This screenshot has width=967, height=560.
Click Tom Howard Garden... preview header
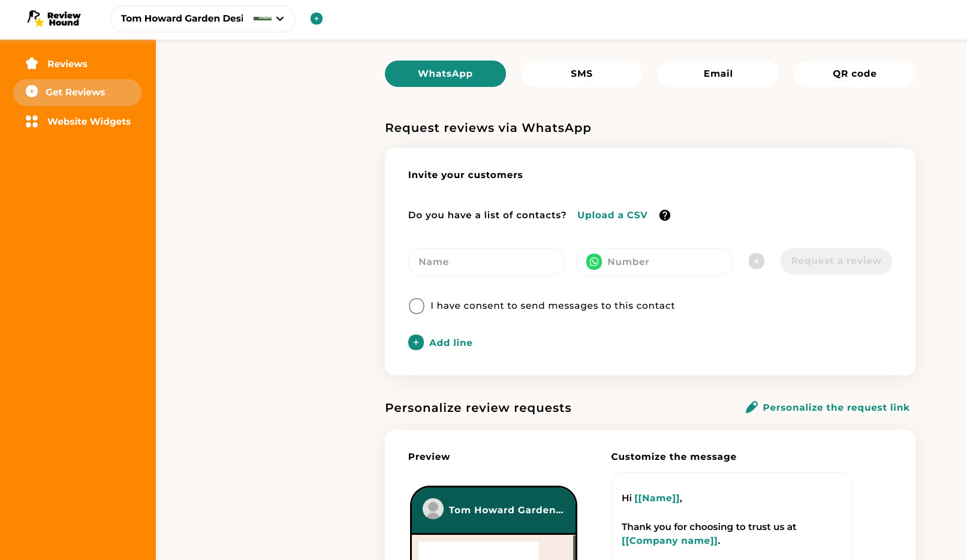pyautogui.click(x=506, y=510)
